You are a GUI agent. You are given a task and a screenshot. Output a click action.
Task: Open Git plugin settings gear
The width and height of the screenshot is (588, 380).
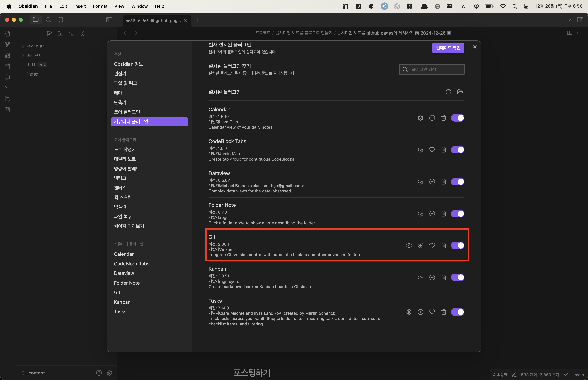click(x=409, y=245)
